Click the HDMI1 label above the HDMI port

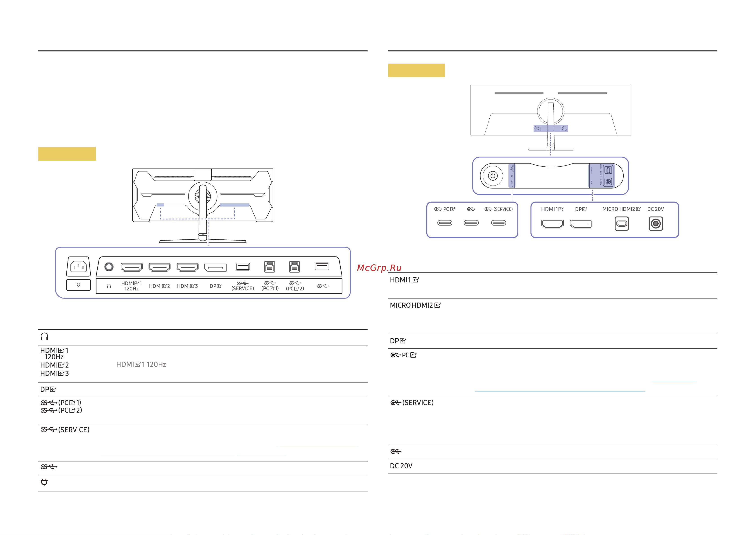pos(552,209)
